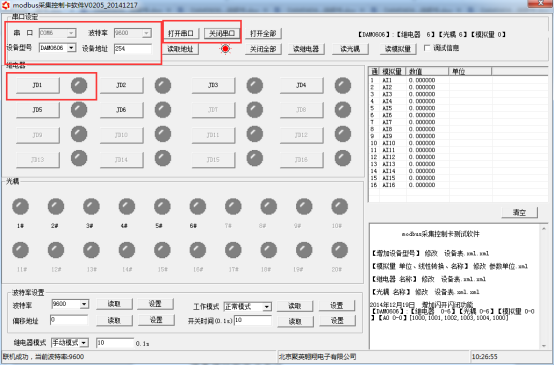Click the 数值 column header

pyautogui.click(x=427, y=71)
